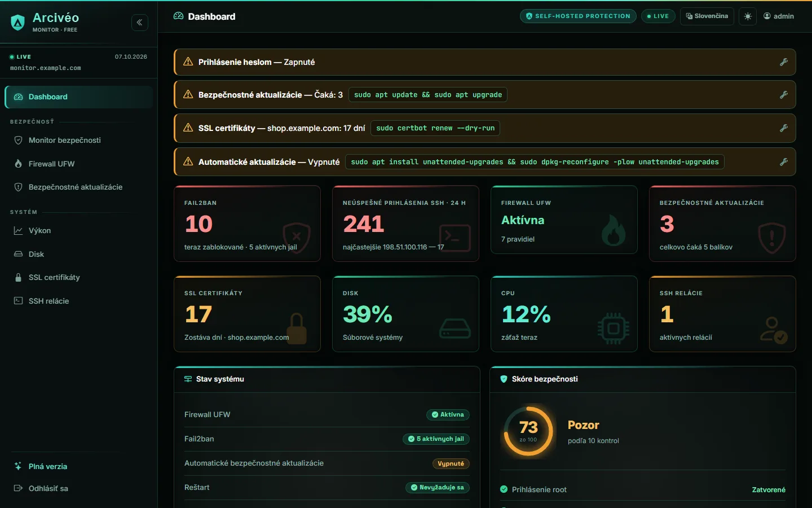Click the padlock icon on SSL certifikáty card
Viewport: 812px width, 508px height.
[297, 329]
